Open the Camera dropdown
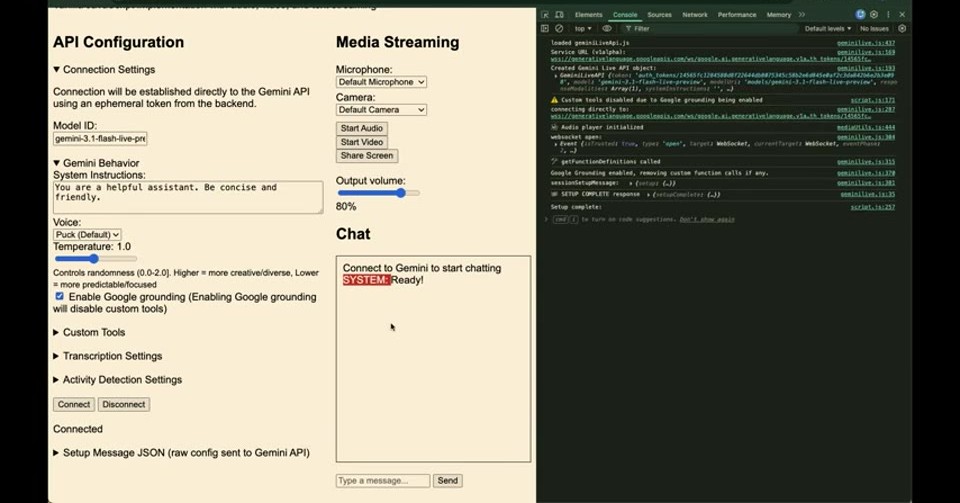The width and height of the screenshot is (960, 503). point(381,110)
